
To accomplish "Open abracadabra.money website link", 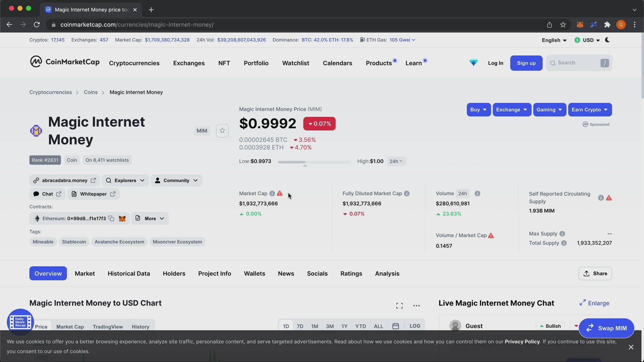I will tap(65, 180).
